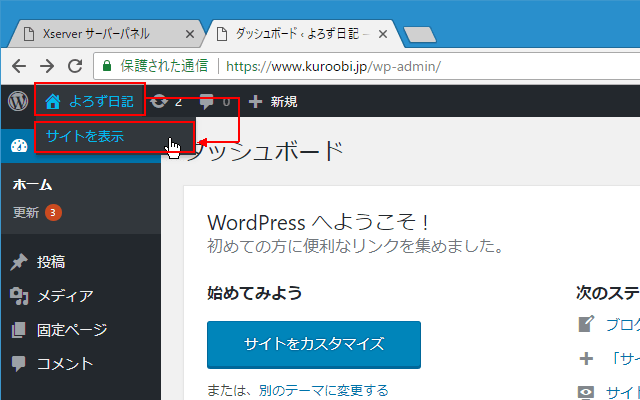Click the home icon beside よろず日記
Viewport: 640px width, 400px height.
pyautogui.click(x=53, y=101)
